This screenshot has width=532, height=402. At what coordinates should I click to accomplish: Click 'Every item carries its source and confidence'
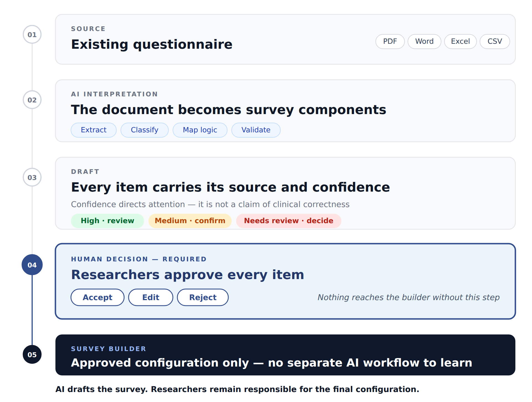click(x=231, y=187)
